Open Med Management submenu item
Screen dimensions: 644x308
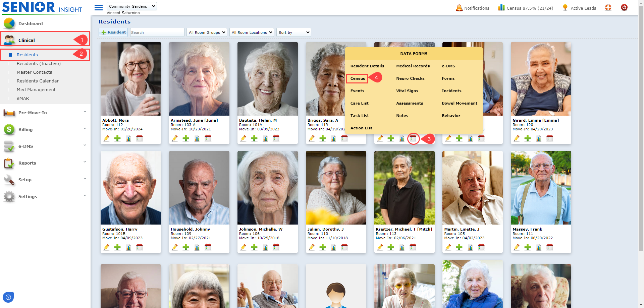click(x=36, y=89)
